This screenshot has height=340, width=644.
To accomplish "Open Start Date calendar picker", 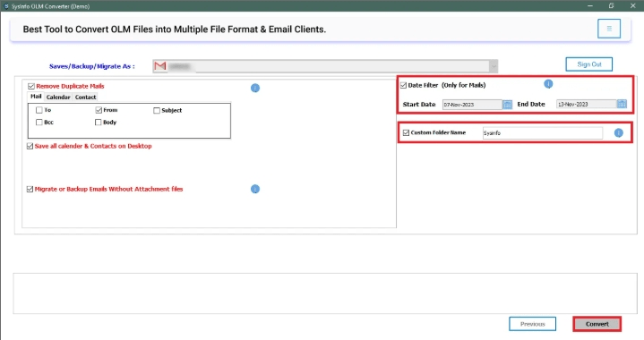I will [x=507, y=105].
